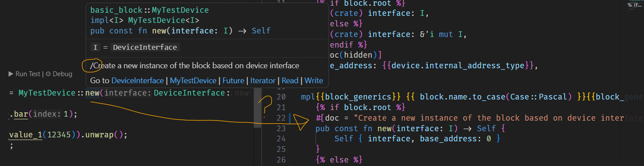The image size is (644, 166).
Task: Click line number 24 in gutter
Action: [x=281, y=138]
